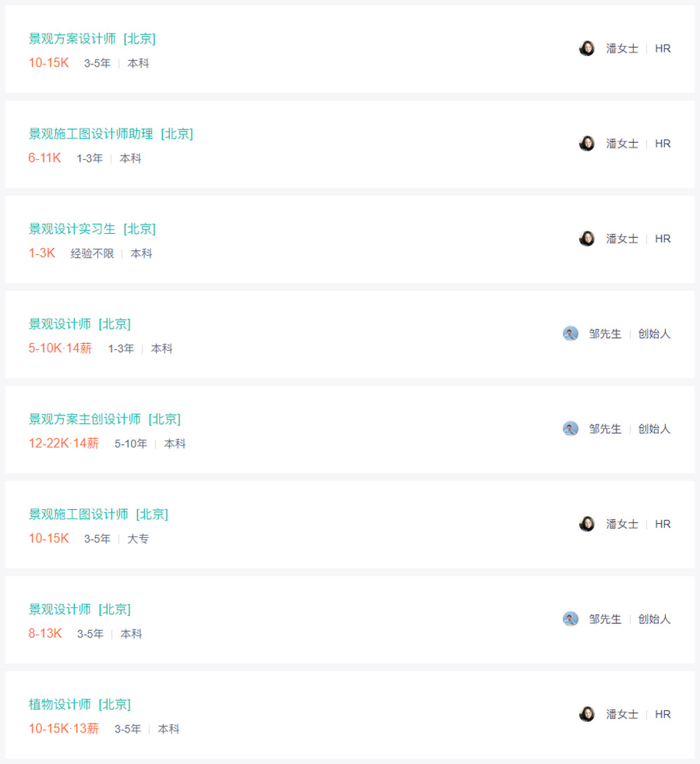700x764 pixels.
Task: Click 潘女士's avatar in the 景观设计实习生 row
Action: (587, 239)
